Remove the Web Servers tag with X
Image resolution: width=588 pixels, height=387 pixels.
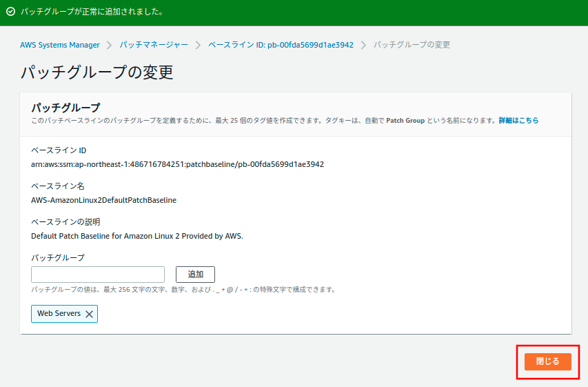point(89,314)
